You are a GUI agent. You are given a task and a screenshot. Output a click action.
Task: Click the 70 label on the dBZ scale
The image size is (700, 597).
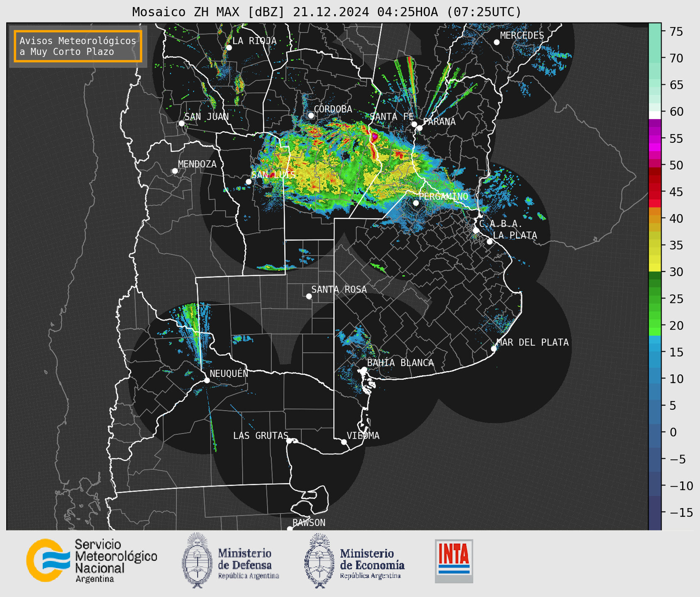676,58
